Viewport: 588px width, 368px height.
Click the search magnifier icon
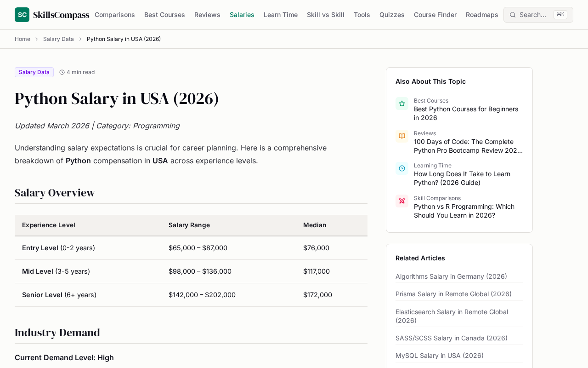tap(513, 15)
